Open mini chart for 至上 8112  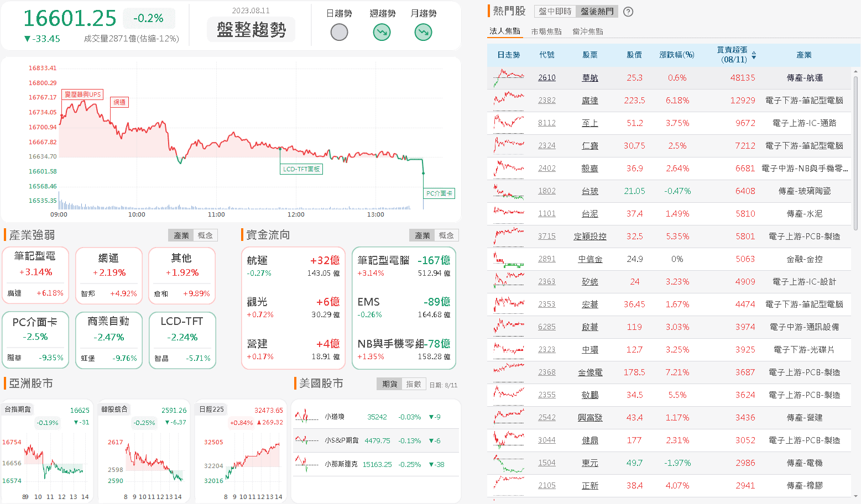point(509,123)
